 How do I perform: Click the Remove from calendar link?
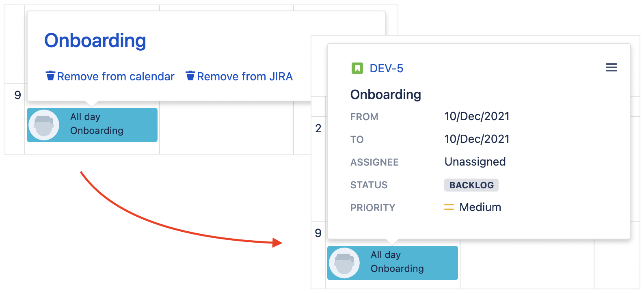point(116,76)
